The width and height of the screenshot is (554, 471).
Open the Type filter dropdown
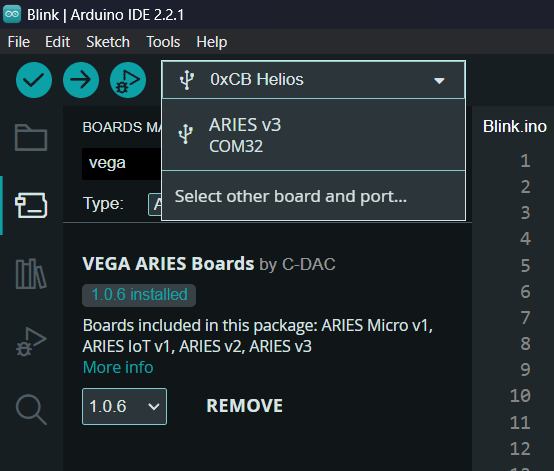[155, 204]
